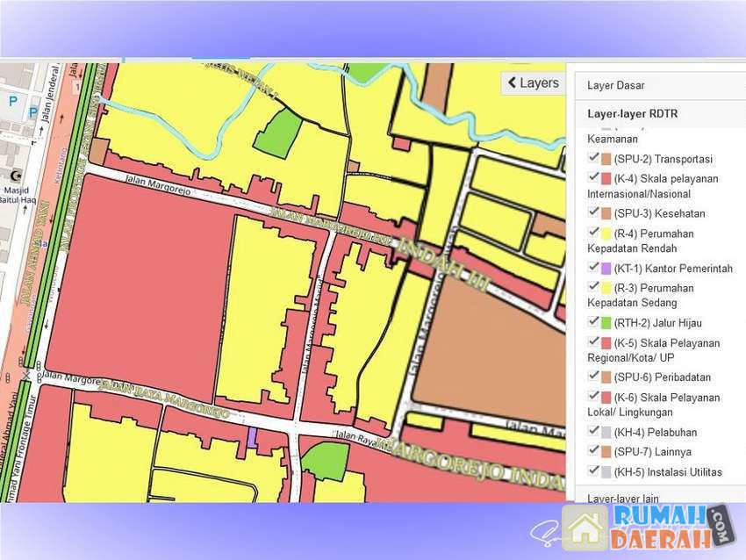
Task: Toggle the (SPU-3) Kesehatan layer checkbox
Action: coord(594,212)
